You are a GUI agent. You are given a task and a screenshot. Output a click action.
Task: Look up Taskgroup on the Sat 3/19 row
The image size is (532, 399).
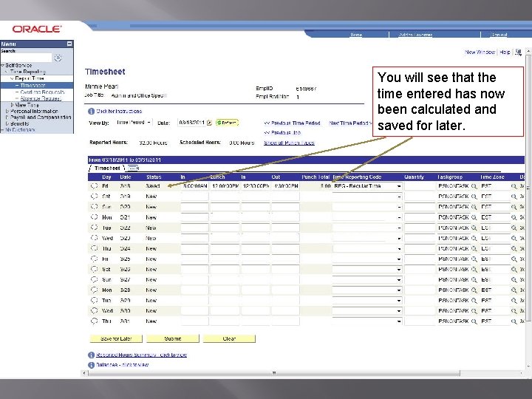coord(474,197)
